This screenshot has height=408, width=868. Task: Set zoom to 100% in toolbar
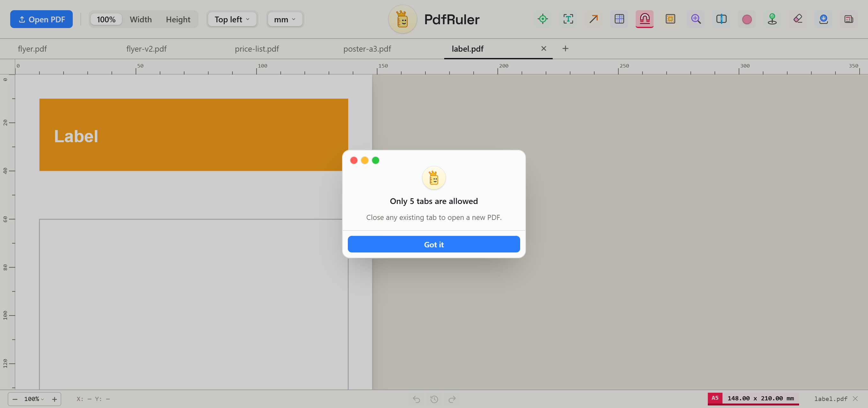pyautogui.click(x=106, y=19)
